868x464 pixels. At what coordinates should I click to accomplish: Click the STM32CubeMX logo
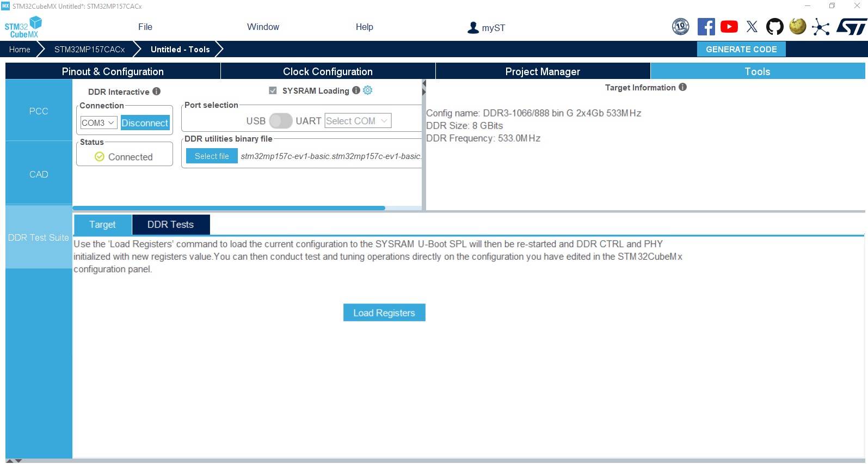click(x=23, y=27)
